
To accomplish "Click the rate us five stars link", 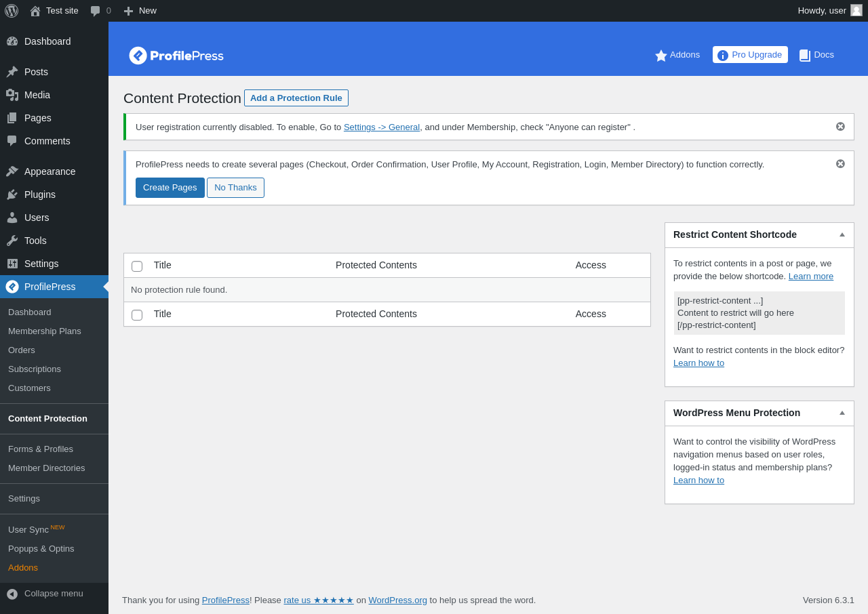I will 319,600.
